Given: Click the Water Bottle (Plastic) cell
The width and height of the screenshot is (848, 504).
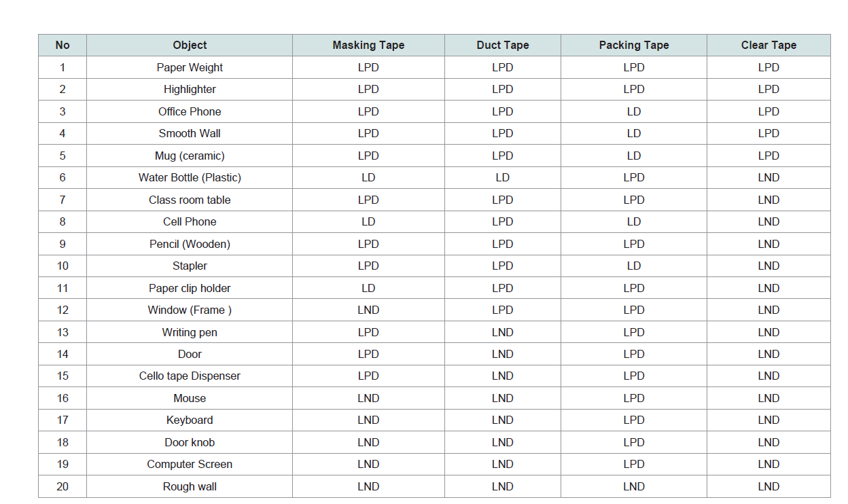Looking at the screenshot, I should [190, 178].
